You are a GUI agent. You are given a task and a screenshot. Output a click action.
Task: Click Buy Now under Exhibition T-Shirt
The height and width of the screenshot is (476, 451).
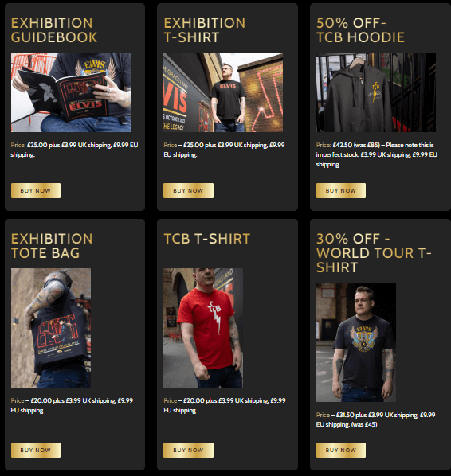[x=188, y=191]
